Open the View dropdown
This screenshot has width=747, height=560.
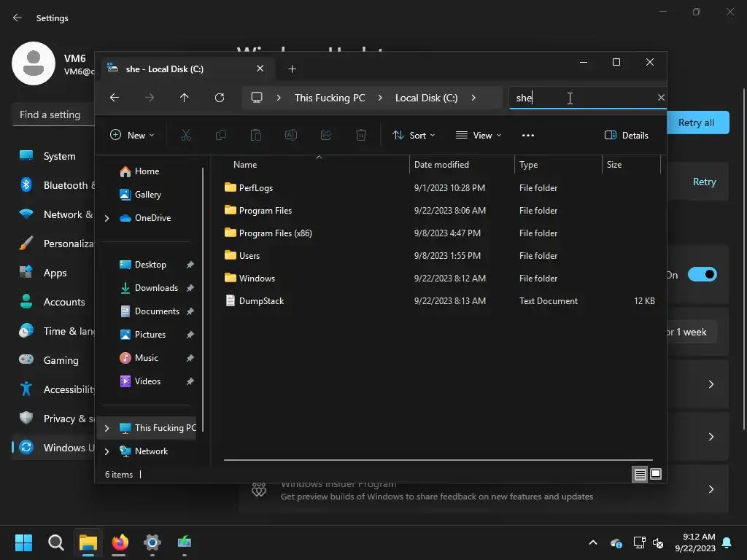pyautogui.click(x=479, y=135)
